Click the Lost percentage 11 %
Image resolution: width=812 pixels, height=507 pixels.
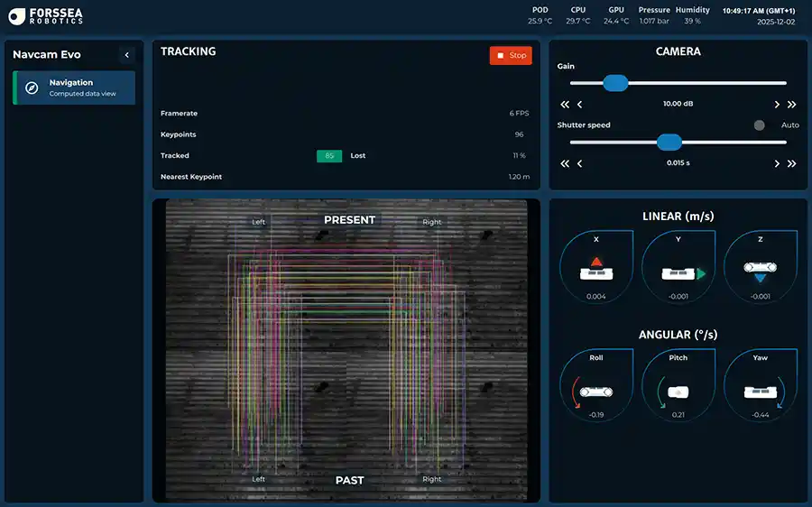click(519, 155)
